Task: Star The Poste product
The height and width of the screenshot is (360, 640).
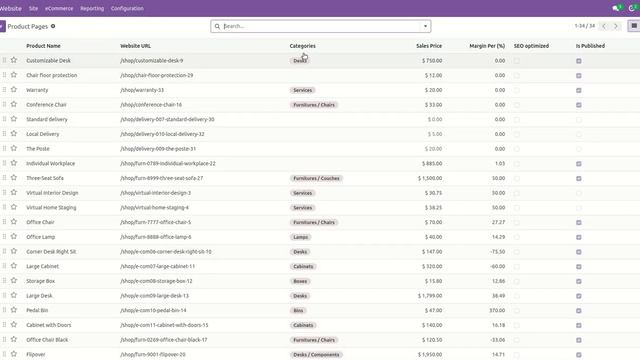Action: [14, 148]
